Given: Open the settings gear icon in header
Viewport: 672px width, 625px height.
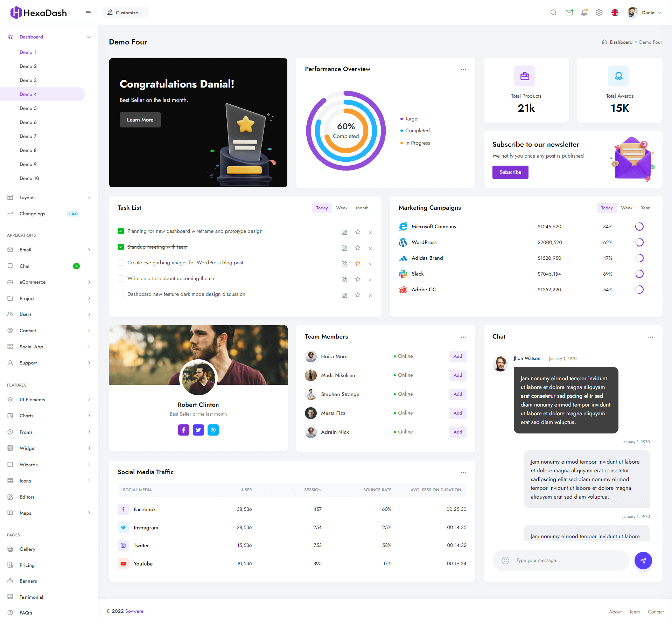Looking at the screenshot, I should click(599, 13).
